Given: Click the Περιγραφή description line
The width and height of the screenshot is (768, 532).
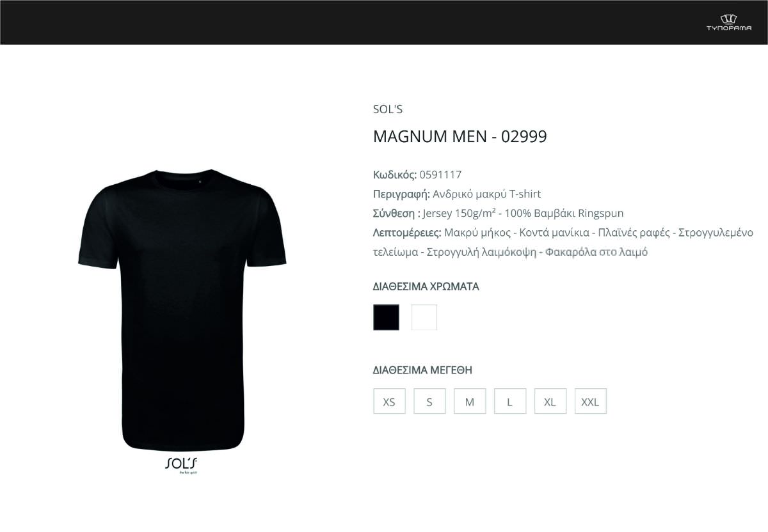Looking at the screenshot, I should click(457, 194).
